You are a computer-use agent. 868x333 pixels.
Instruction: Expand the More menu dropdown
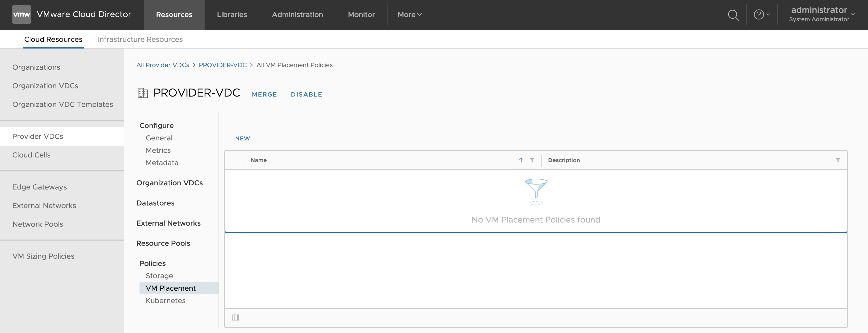click(409, 14)
